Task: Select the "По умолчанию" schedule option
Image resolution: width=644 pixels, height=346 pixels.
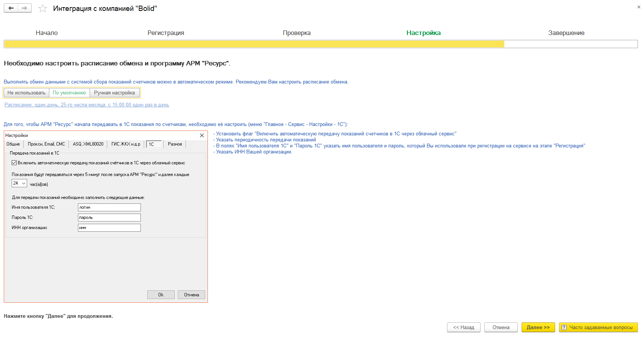Action: pos(69,93)
